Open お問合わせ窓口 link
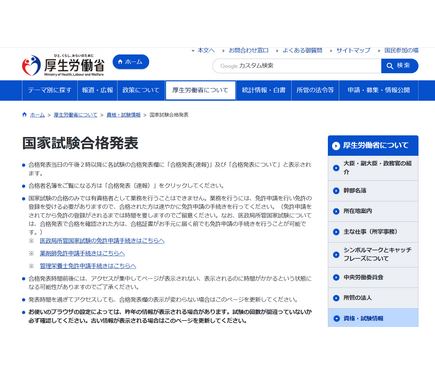This screenshot has height=375, width=435. (248, 50)
